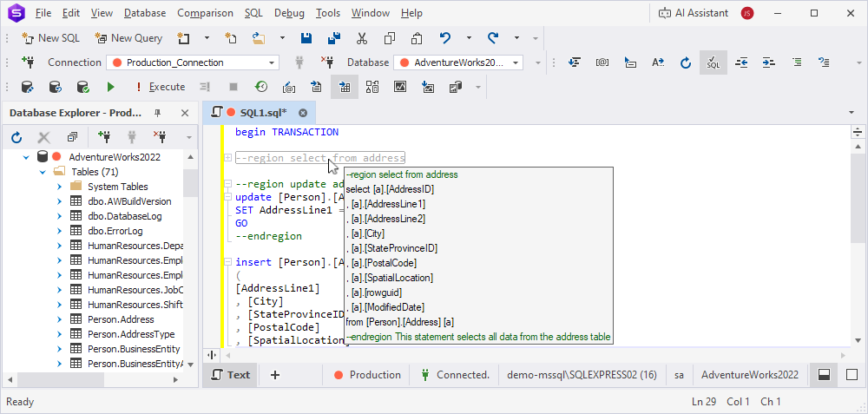Click the JS user account avatar

(x=747, y=13)
